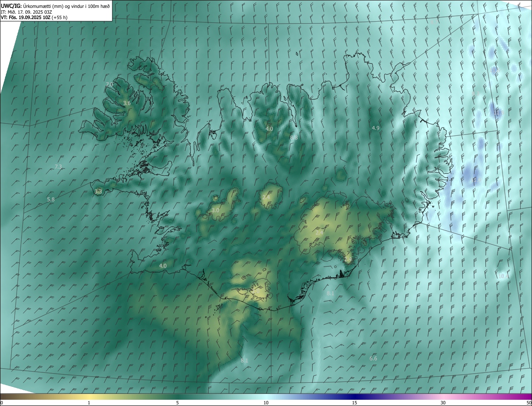Click the 7.3 value over the western sea

(x=58, y=166)
